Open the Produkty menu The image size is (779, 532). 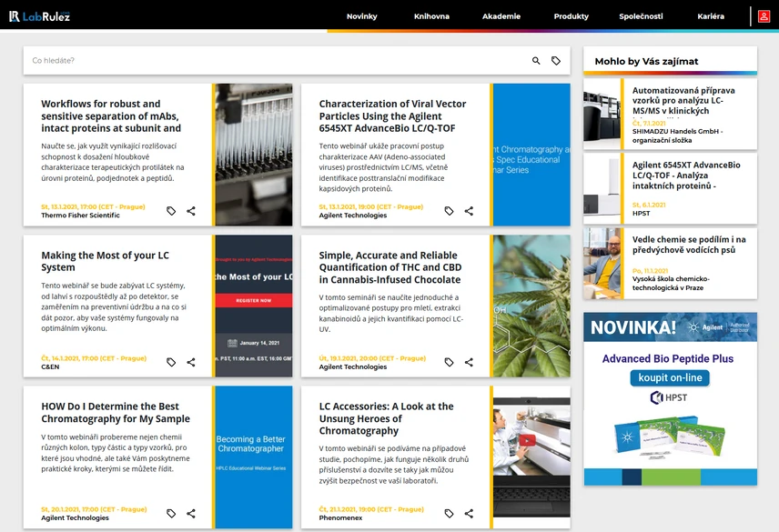(x=572, y=16)
